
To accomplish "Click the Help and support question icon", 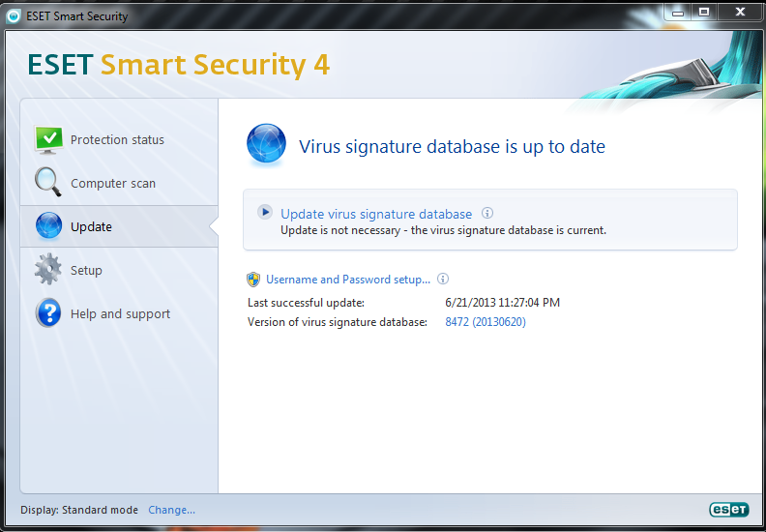I will [x=48, y=312].
